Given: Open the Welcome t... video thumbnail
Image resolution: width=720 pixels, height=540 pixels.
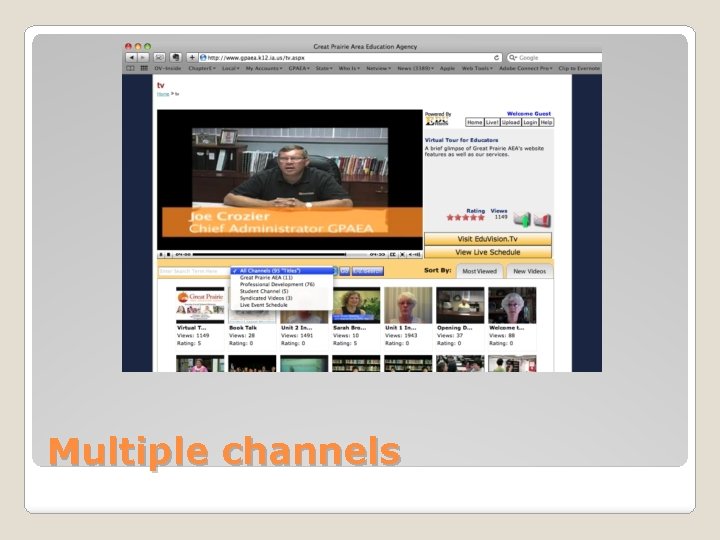Looking at the screenshot, I should click(512, 305).
